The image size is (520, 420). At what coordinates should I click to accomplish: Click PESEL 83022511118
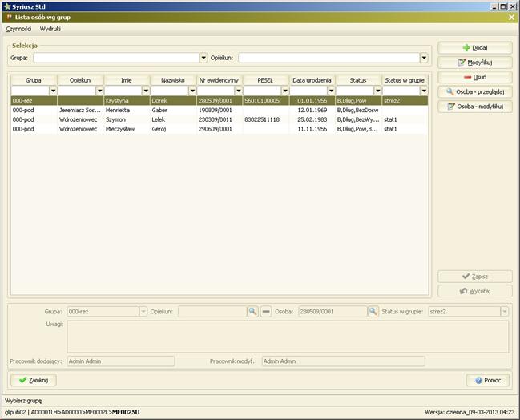pos(262,119)
